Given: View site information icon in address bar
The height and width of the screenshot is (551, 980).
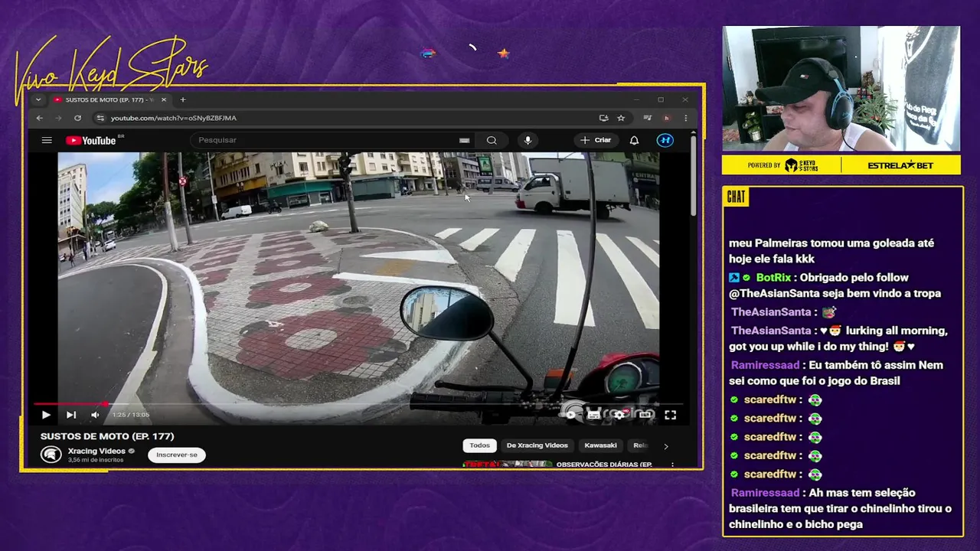Looking at the screenshot, I should click(100, 118).
